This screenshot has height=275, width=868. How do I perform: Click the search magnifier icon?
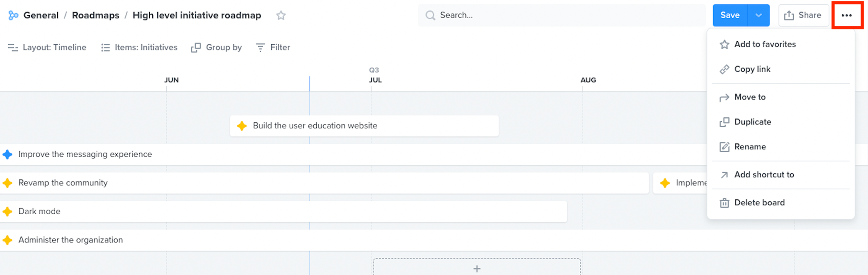coord(430,15)
